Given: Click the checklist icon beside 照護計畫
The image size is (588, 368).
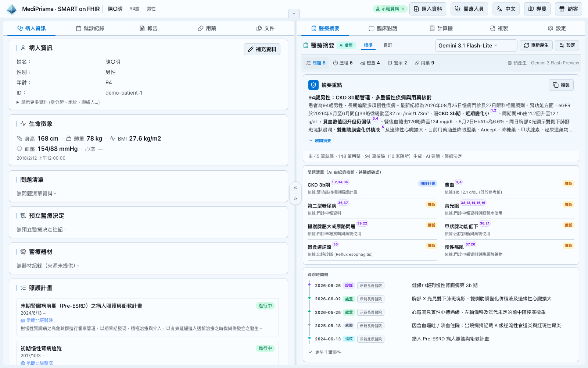Looking at the screenshot, I should pyautogui.click(x=23, y=288).
